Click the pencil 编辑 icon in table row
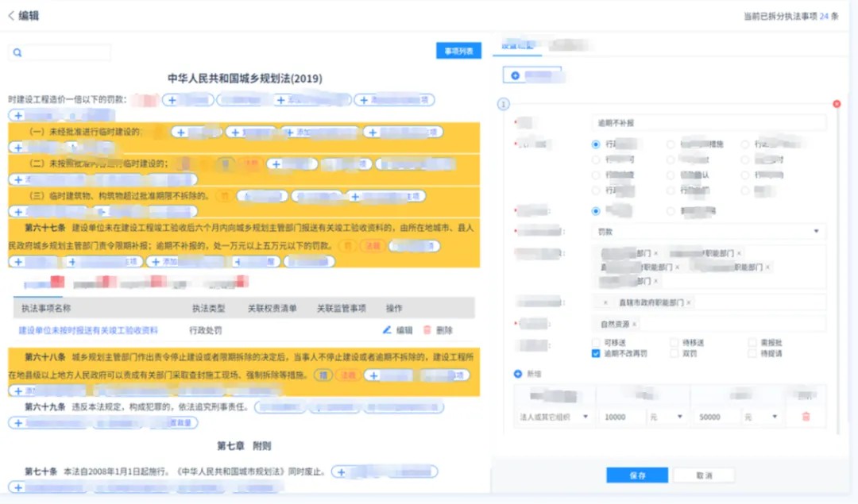858x504 pixels. [x=387, y=330]
